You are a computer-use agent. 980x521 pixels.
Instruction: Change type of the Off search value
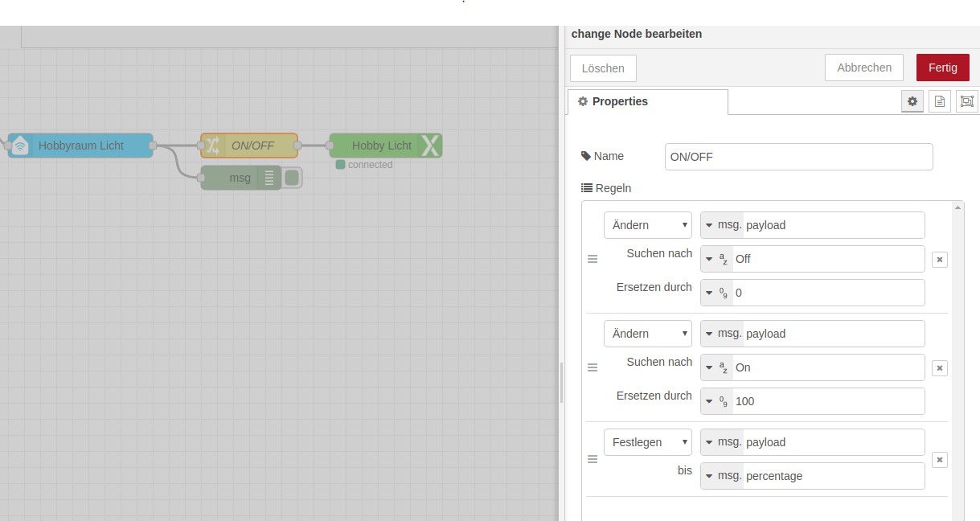click(x=716, y=259)
